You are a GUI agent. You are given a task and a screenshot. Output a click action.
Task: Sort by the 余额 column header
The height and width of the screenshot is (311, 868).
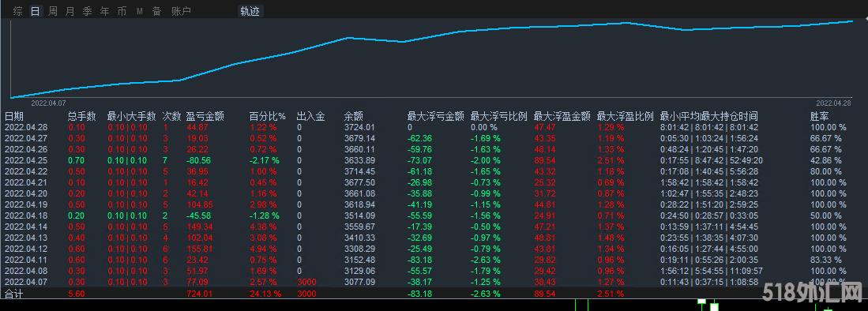coord(353,116)
